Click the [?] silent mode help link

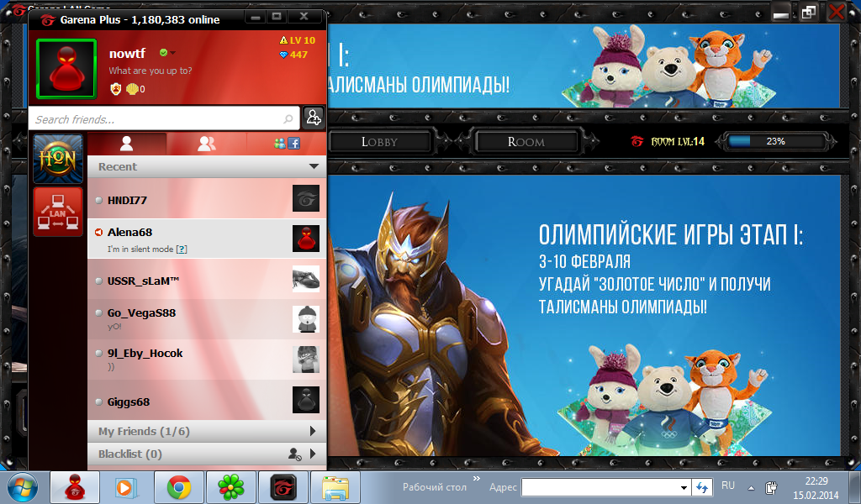coord(182,249)
